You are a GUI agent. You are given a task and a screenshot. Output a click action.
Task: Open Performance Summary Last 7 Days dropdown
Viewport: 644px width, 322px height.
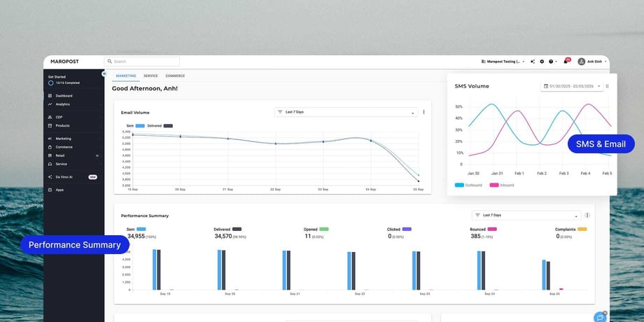526,215
